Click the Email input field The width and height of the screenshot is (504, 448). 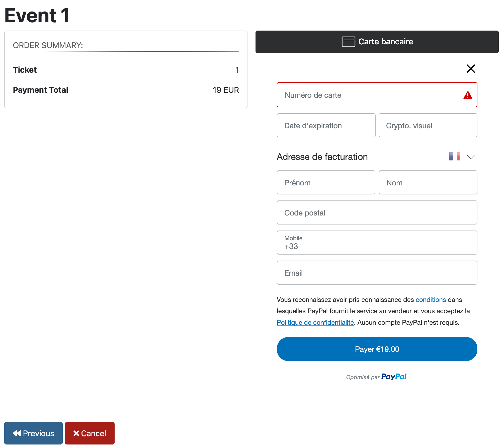click(x=377, y=273)
